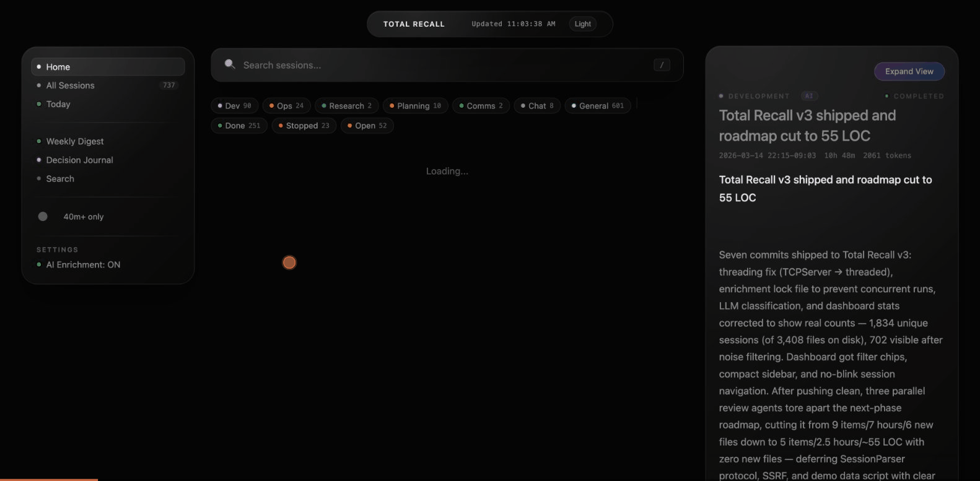
Task: Click the SETTINGS section label
Action: (x=57, y=249)
